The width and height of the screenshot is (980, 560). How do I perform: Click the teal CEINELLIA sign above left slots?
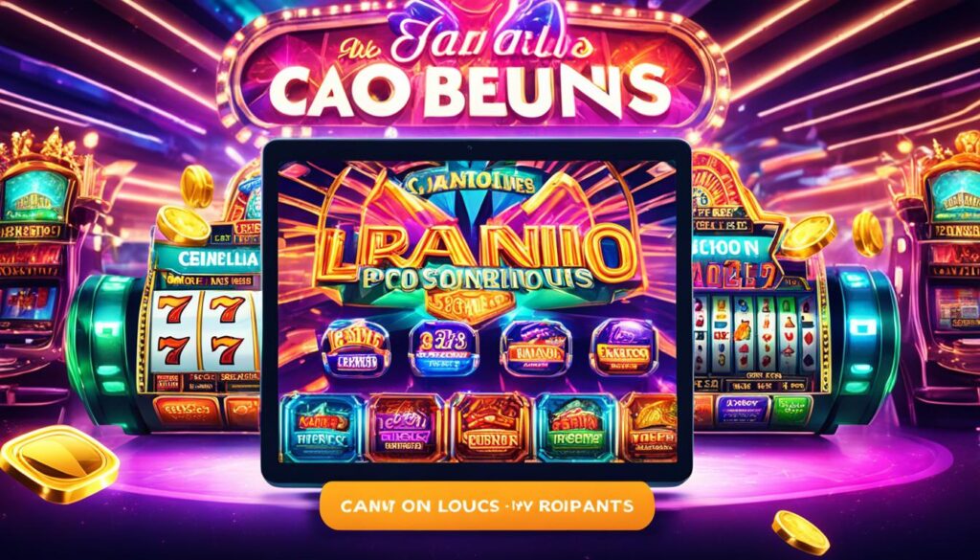210,258
